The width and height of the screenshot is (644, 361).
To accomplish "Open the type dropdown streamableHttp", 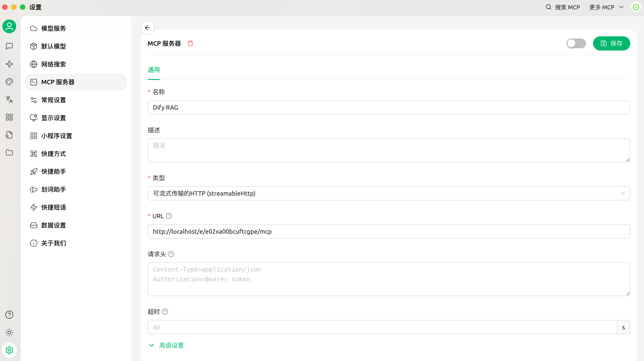I will pyautogui.click(x=388, y=193).
